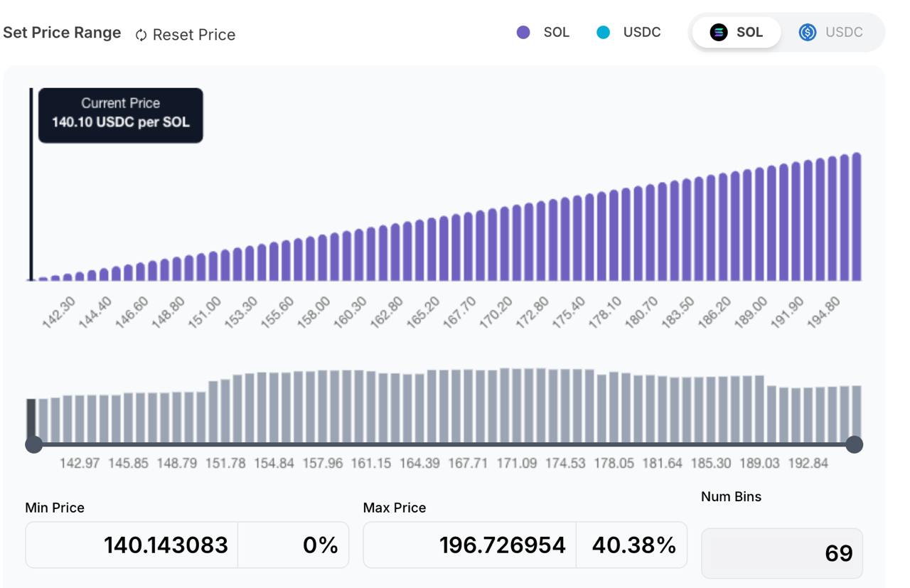Screen dimensions: 910x588
Task: Click the Num Bins field showing 69
Action: click(x=782, y=553)
